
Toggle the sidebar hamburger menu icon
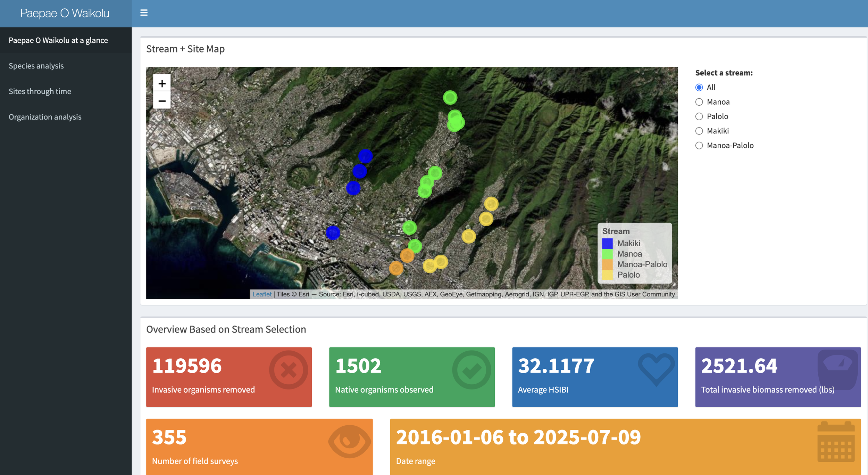pyautogui.click(x=144, y=13)
